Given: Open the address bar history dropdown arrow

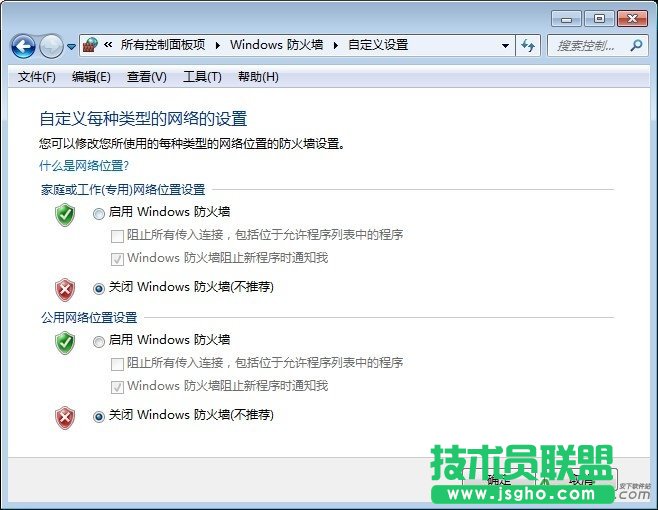Looking at the screenshot, I should [x=505, y=46].
